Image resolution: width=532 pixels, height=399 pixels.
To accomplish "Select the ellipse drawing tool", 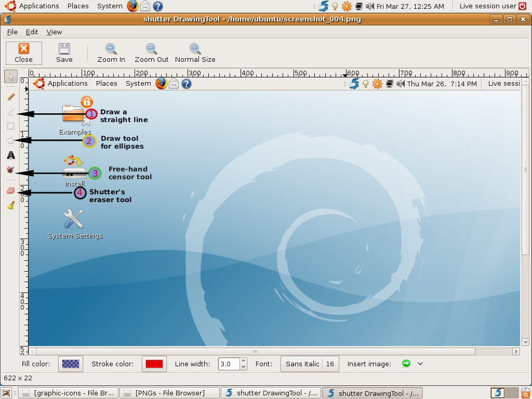I will [x=11, y=141].
